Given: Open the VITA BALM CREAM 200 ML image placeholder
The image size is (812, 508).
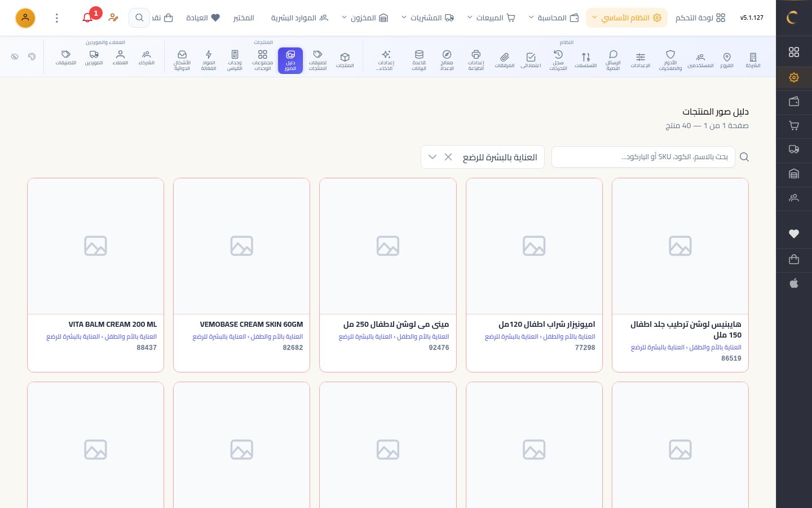Looking at the screenshot, I should 96,246.
